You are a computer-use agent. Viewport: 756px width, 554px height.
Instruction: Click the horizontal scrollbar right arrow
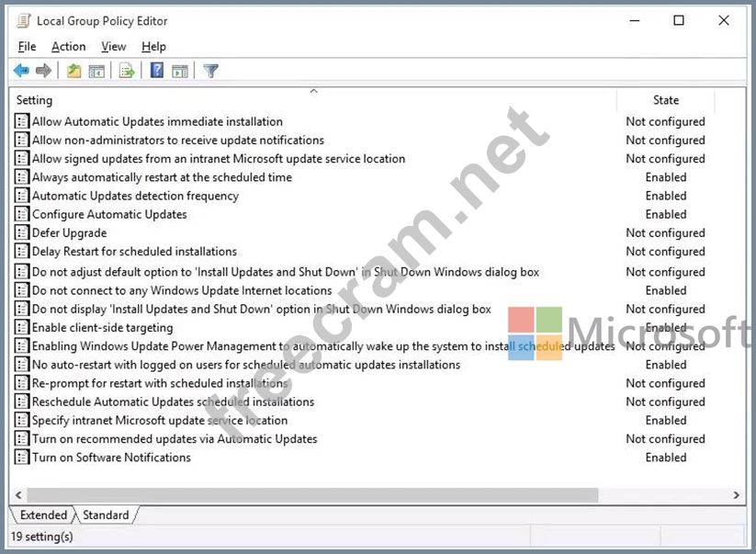[x=736, y=495]
